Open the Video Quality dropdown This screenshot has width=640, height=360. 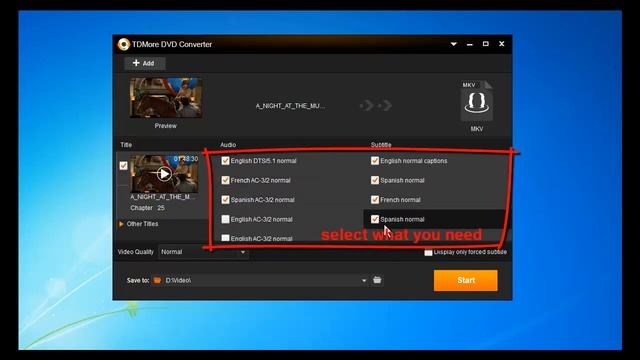point(203,252)
